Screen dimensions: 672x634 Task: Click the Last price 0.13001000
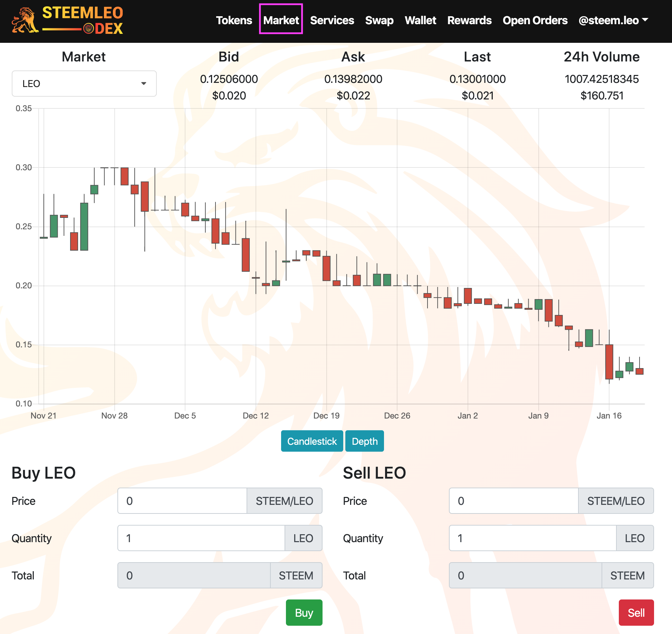[x=478, y=79]
